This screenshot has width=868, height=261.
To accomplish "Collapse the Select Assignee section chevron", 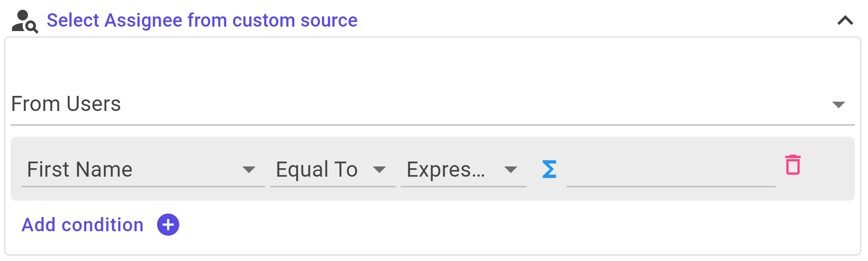I will (x=845, y=20).
